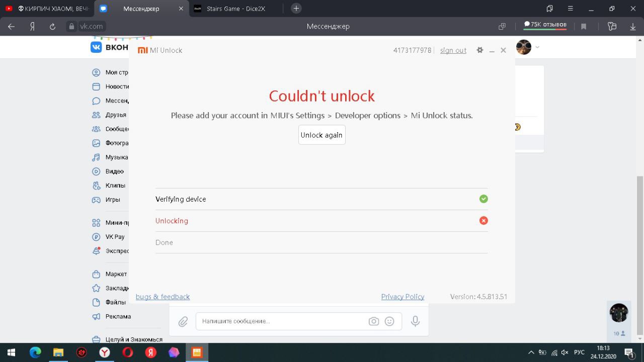644x362 pixels.
Task: Open Игры in VK sidebar
Action: [106, 200]
